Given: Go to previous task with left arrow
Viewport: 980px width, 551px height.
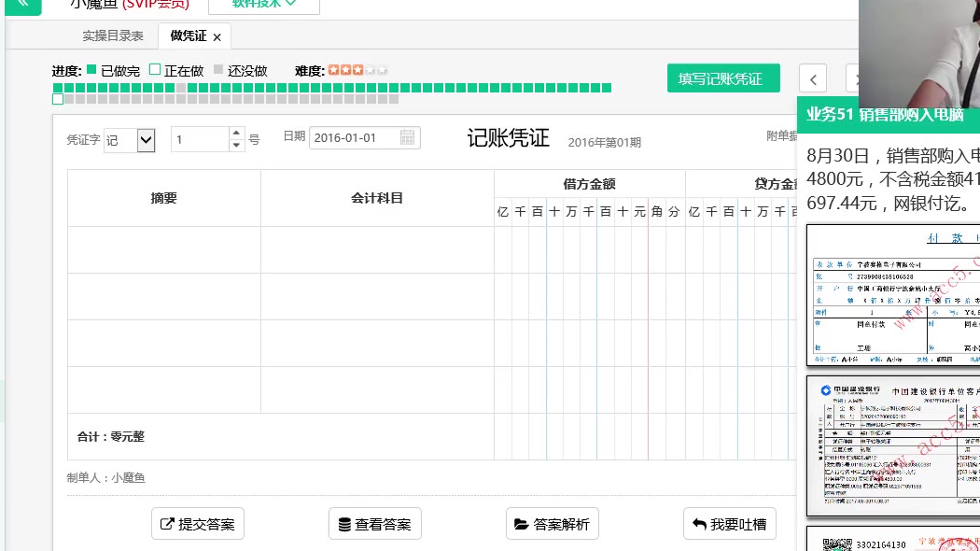Looking at the screenshot, I should [813, 78].
